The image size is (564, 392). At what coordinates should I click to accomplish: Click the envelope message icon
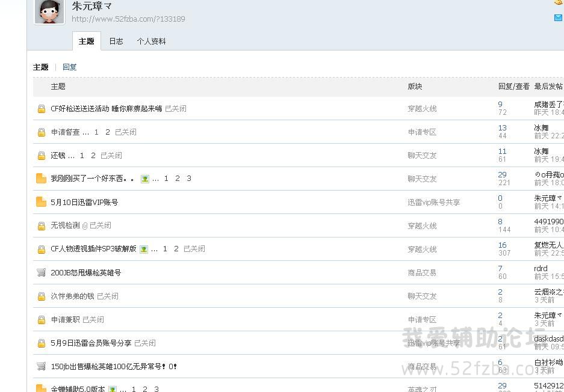(559, 17)
